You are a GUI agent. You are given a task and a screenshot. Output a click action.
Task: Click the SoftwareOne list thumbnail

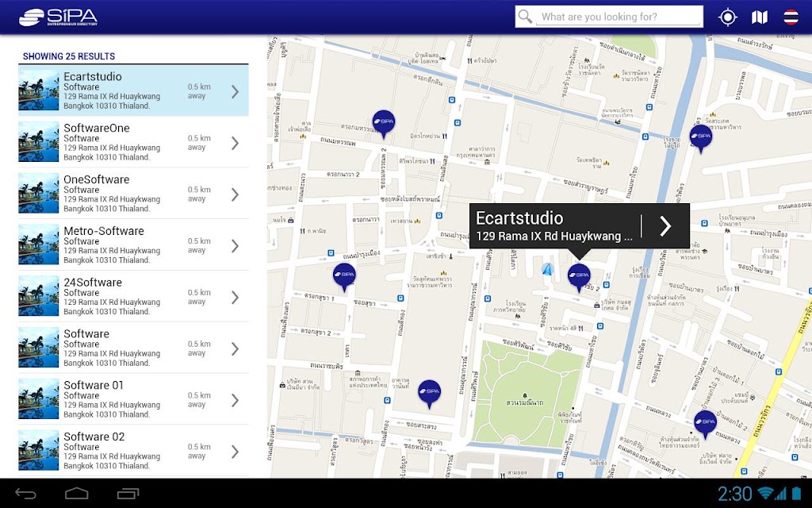click(x=39, y=141)
